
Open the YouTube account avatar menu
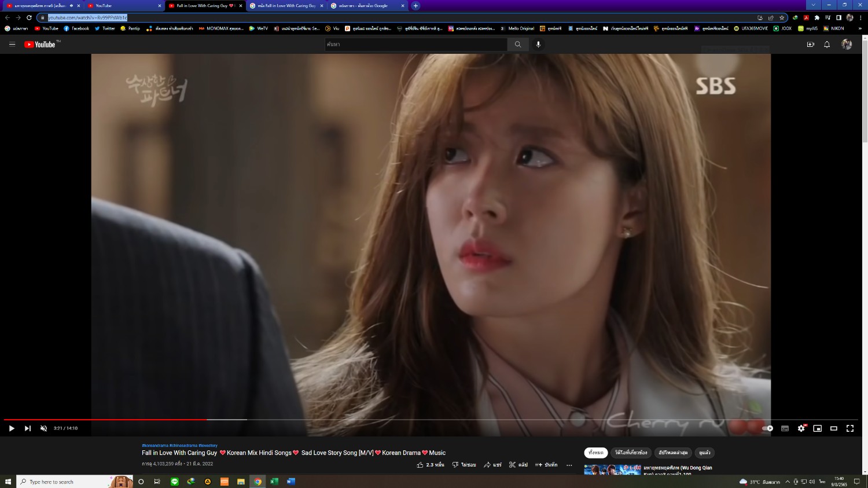847,44
